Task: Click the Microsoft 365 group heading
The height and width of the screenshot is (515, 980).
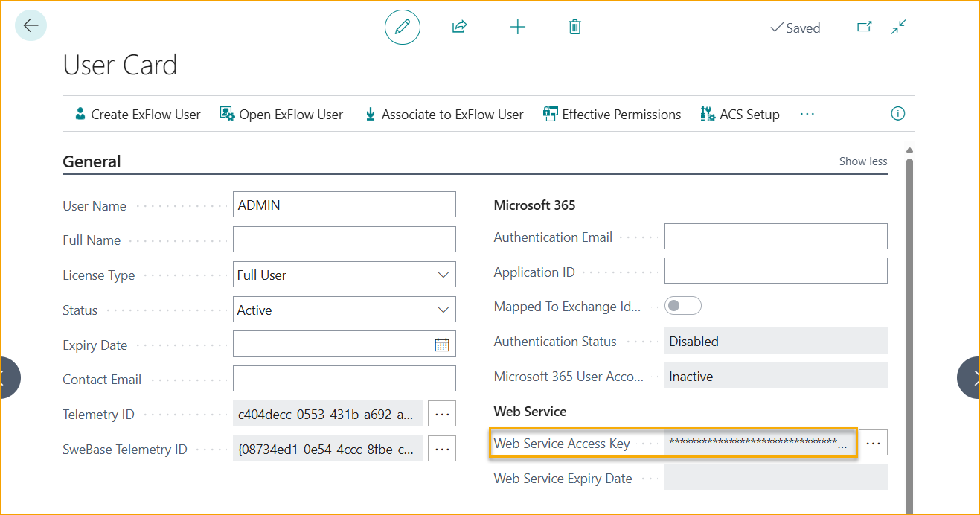Action: click(x=534, y=205)
